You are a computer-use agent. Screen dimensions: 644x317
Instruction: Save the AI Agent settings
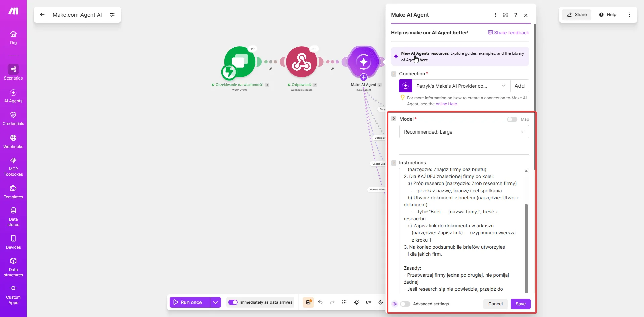[520, 304]
